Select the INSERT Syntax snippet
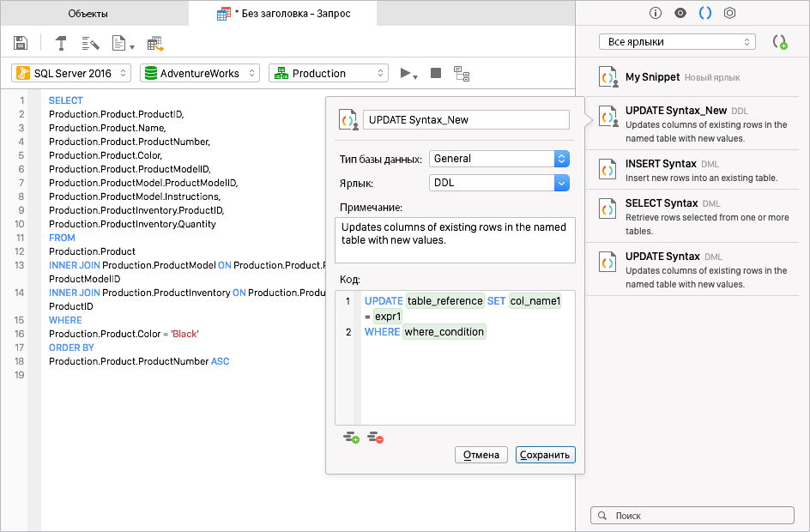810x532 pixels. click(x=692, y=170)
